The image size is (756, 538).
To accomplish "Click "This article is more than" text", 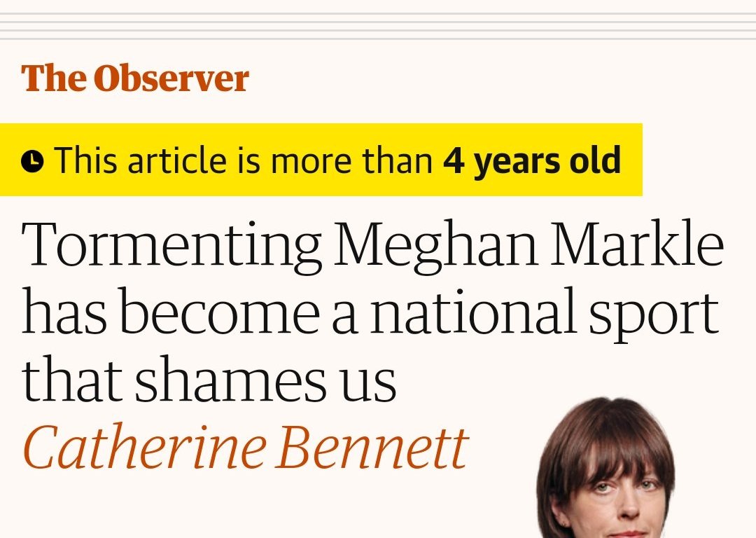I will coord(244,160).
